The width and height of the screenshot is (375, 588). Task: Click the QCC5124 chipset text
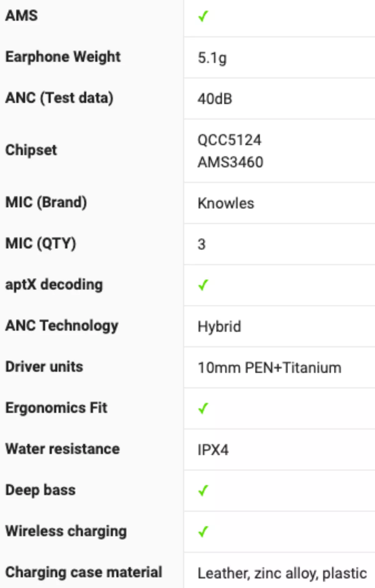(x=229, y=140)
